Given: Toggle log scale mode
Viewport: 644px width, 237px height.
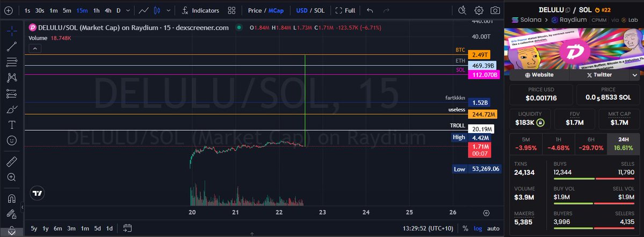Looking at the screenshot, I should pyautogui.click(x=478, y=228).
